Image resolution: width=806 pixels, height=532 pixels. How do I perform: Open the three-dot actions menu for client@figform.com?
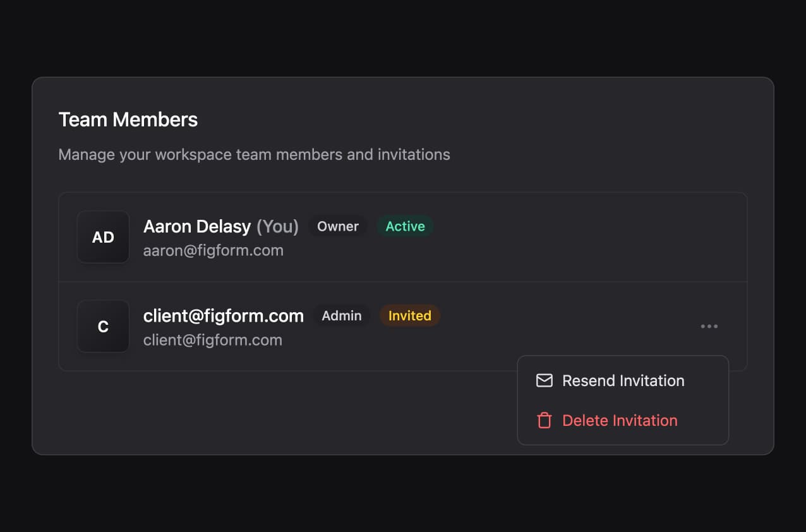(709, 326)
